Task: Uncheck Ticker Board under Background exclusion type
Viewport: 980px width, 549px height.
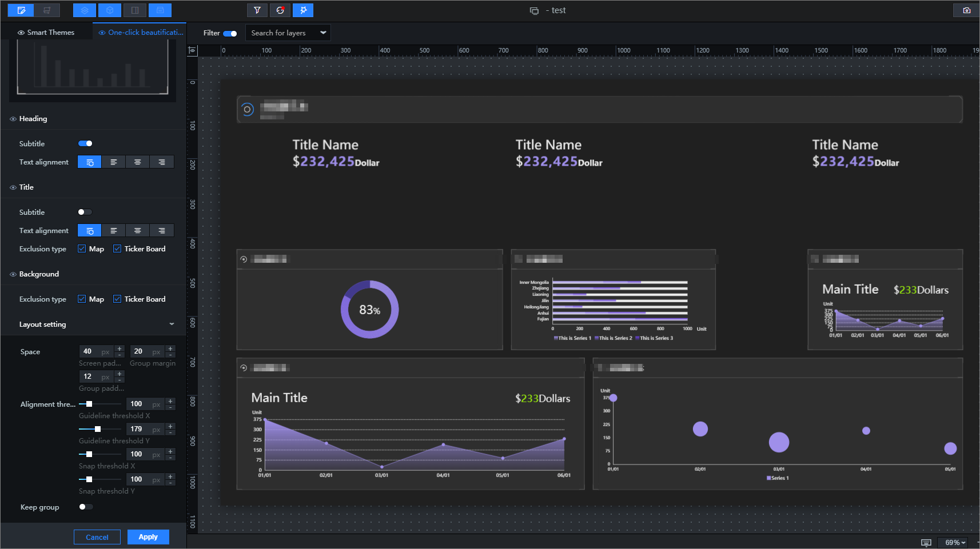Action: [117, 299]
